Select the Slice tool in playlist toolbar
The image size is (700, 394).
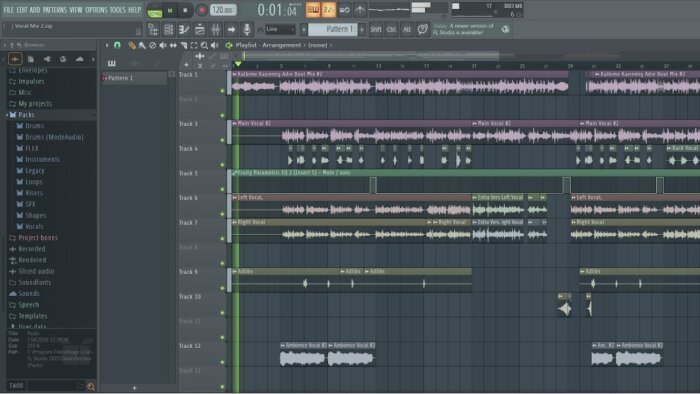click(183, 45)
